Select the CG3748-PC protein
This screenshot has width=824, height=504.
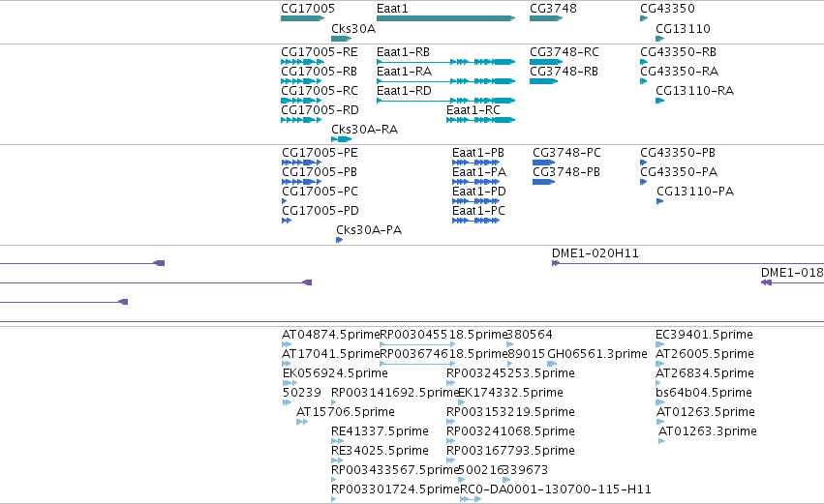point(544,163)
